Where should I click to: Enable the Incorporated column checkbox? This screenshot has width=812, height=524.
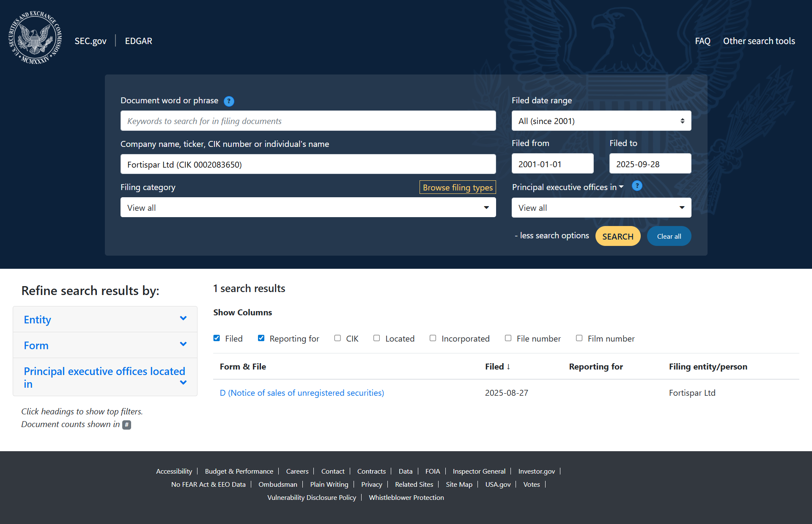[x=433, y=338]
